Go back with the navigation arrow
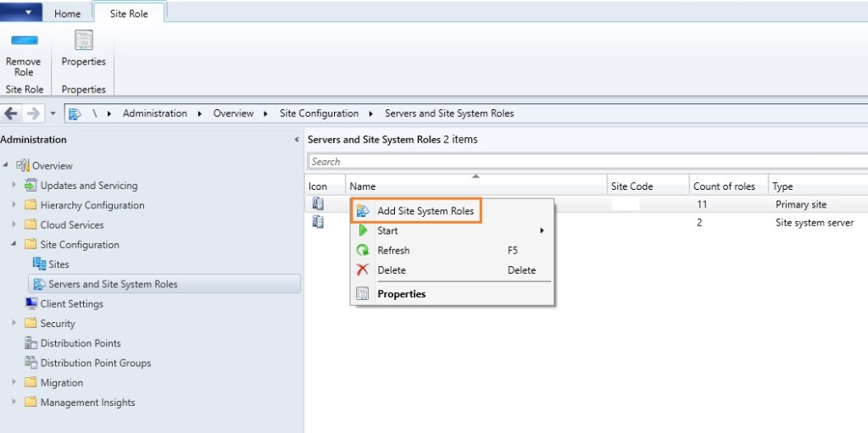This screenshot has width=868, height=433. (10, 114)
